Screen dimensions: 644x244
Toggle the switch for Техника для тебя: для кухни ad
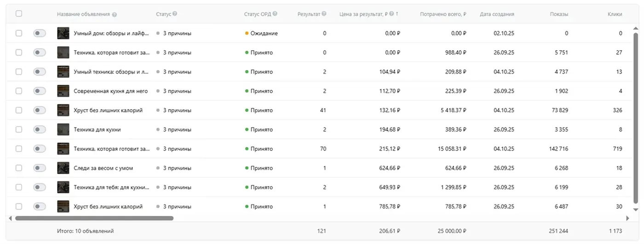[x=40, y=187]
